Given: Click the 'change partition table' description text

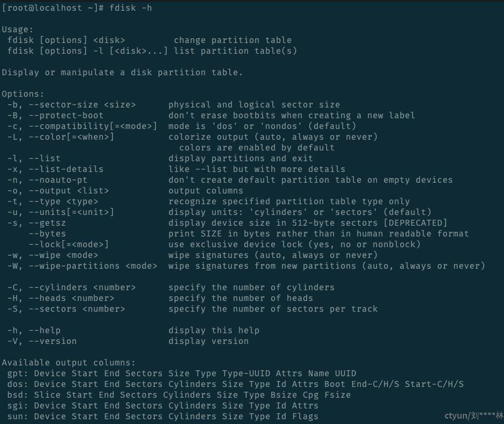Looking at the screenshot, I should tap(232, 40).
